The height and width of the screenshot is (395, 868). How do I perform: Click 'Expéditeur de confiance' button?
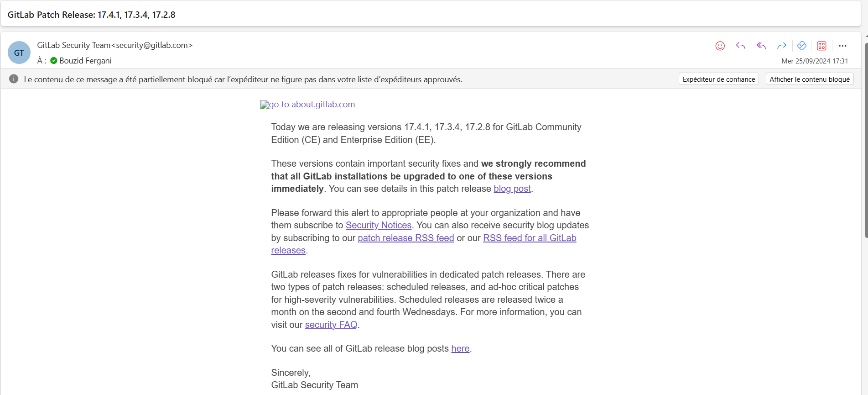[x=718, y=79]
